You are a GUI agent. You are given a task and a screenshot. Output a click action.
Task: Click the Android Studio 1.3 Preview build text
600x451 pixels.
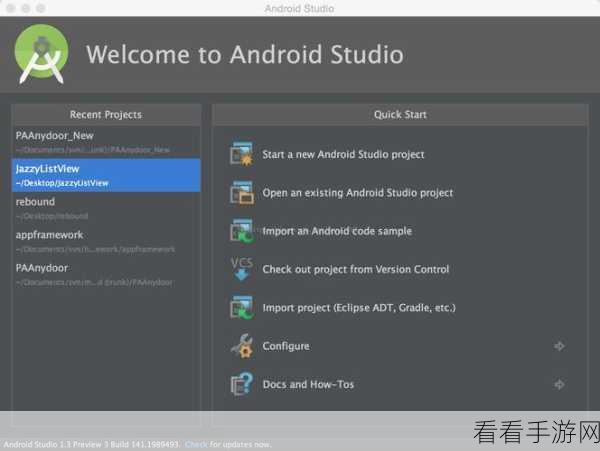91,444
